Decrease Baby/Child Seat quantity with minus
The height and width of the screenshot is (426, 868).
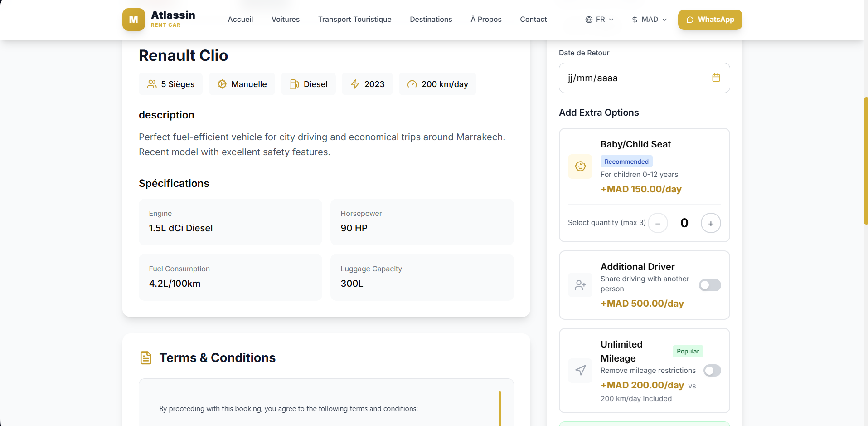[658, 223]
